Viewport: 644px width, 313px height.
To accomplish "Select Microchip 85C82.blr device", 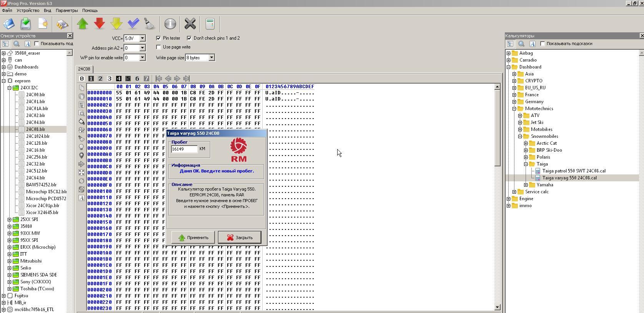I will (x=46, y=192).
